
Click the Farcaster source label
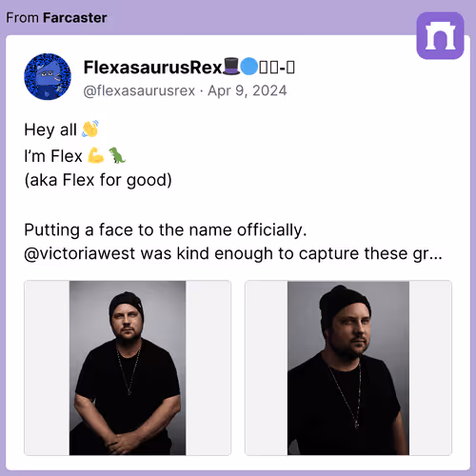coord(75,18)
